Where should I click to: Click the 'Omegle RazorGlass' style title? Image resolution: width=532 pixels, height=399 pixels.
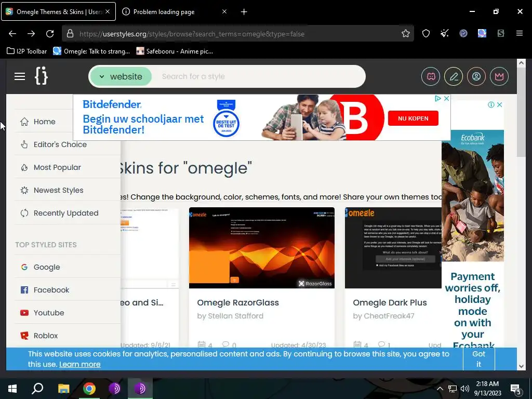pos(238,303)
